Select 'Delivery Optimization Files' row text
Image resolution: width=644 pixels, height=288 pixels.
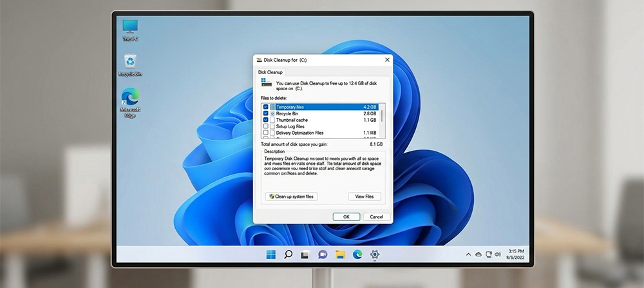tap(300, 133)
